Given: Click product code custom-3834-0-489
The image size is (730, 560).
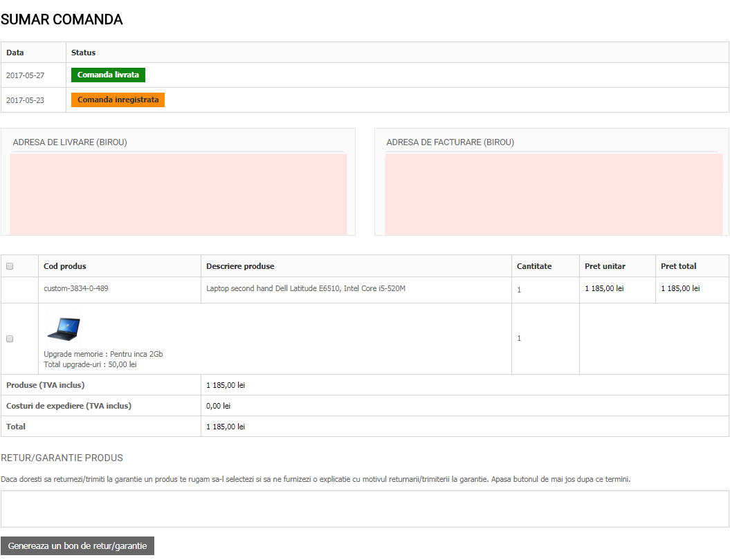Looking at the screenshot, I should tap(76, 288).
